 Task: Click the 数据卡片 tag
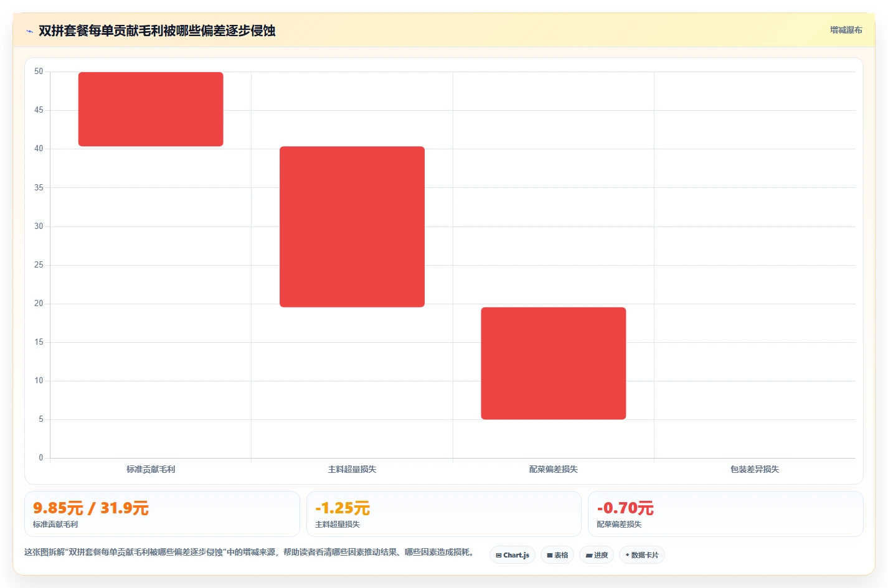642,555
